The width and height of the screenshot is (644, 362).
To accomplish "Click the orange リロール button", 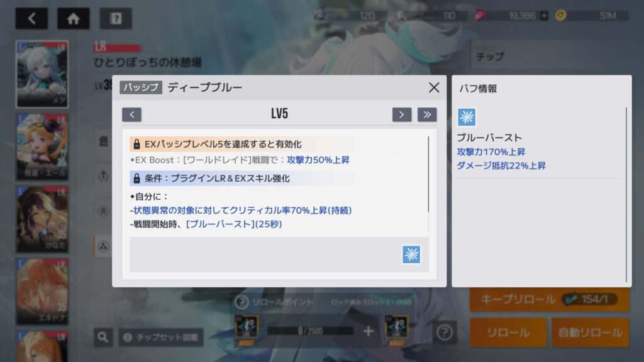I will [x=508, y=332].
